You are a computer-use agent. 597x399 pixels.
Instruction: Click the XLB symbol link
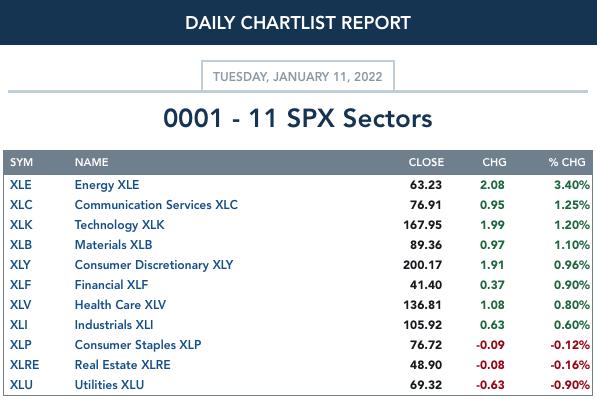click(x=21, y=245)
